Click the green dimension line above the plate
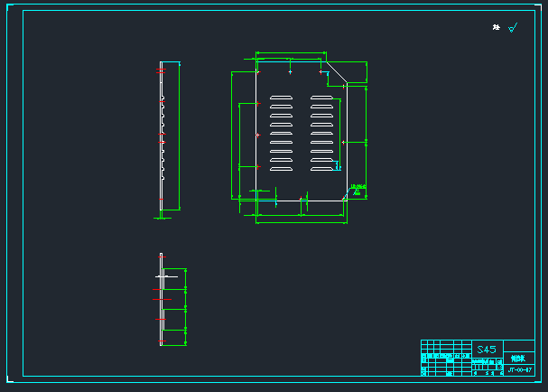The width and height of the screenshot is (548, 392). click(x=291, y=53)
